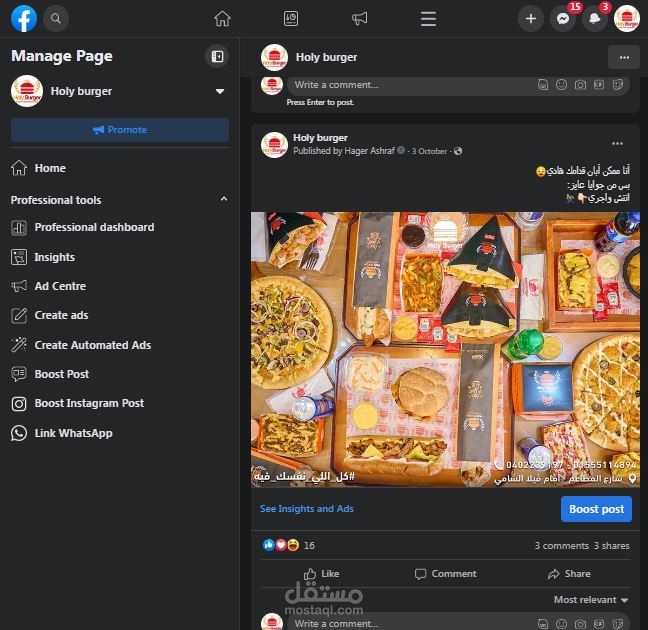Screen dimensions: 648x630
Task: Click the Facebook logo
Action: coord(24,19)
